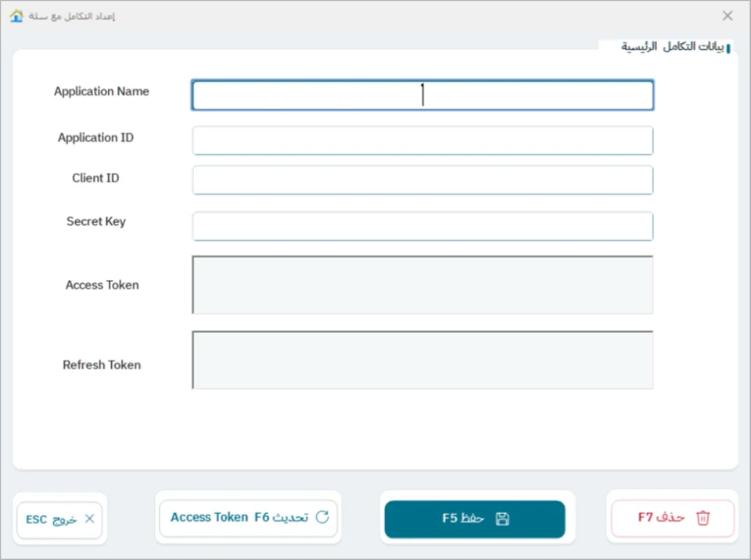Viewport: 751px width, 560px height.
Task: Save settings with the F5 حفظ button
Action: [x=475, y=519]
